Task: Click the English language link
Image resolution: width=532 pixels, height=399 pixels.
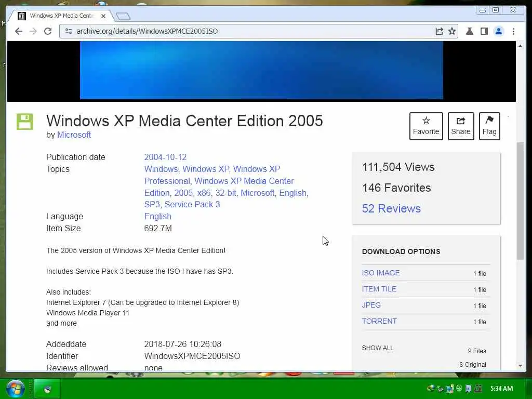Action: [x=158, y=216]
